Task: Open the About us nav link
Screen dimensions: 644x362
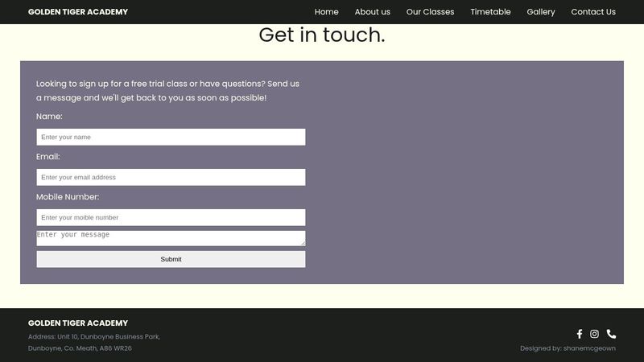Action: coord(372,12)
